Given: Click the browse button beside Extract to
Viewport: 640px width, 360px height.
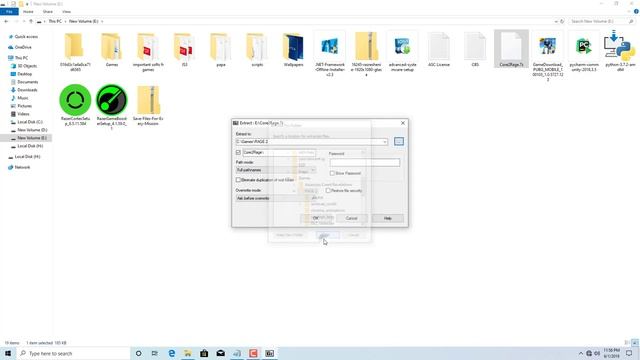Looking at the screenshot, I should pos(399,141).
